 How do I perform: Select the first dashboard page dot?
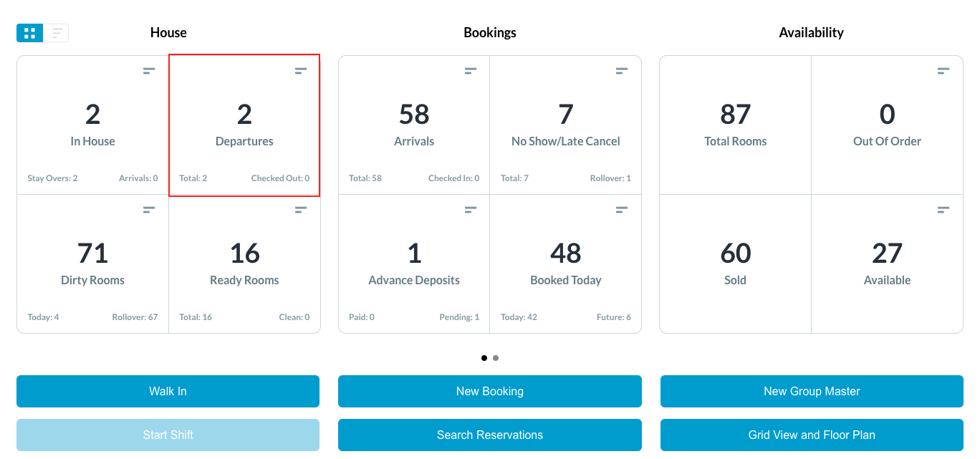point(484,358)
